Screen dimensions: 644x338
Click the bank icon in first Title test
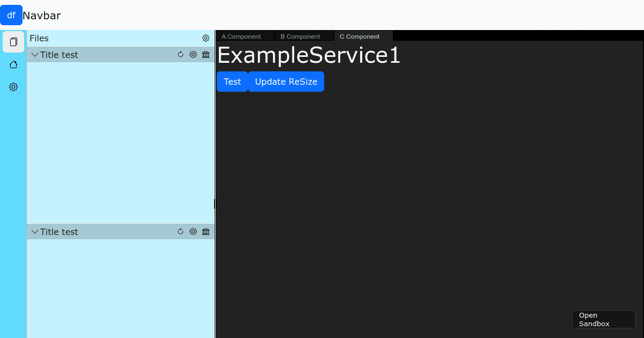(x=206, y=55)
